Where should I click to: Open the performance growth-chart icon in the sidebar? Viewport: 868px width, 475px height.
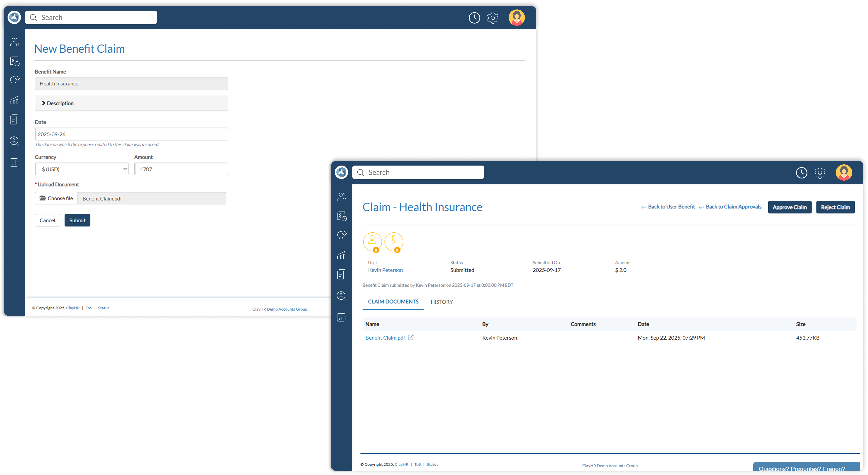click(x=14, y=100)
